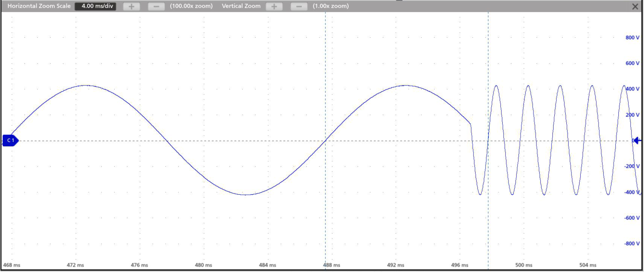The height and width of the screenshot is (272, 644).
Task: Click the horizontal zoom minus button
Action: click(156, 6)
